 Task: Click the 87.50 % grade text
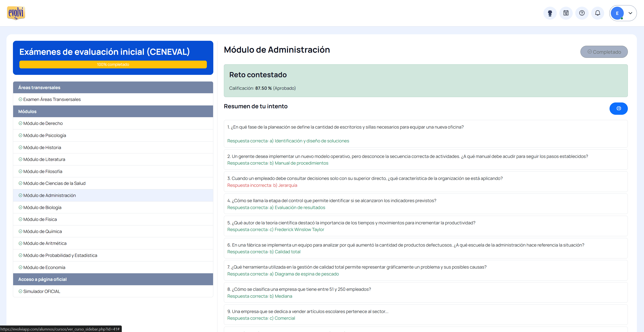pos(263,88)
